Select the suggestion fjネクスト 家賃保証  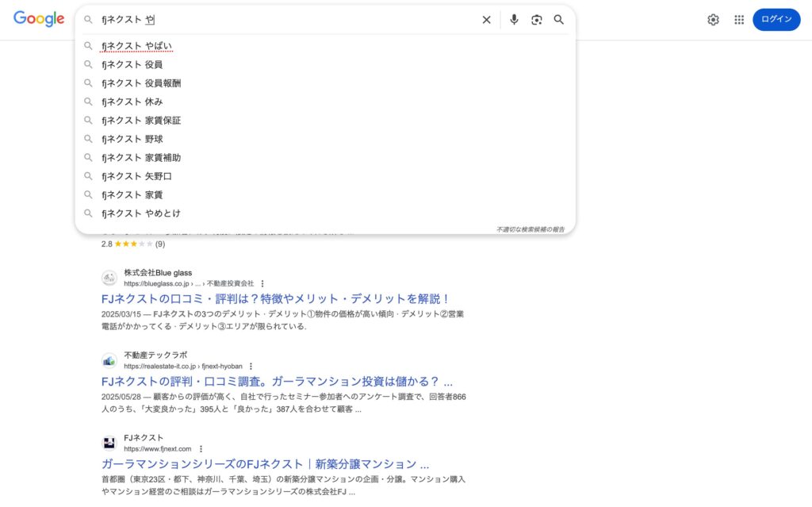tap(141, 121)
